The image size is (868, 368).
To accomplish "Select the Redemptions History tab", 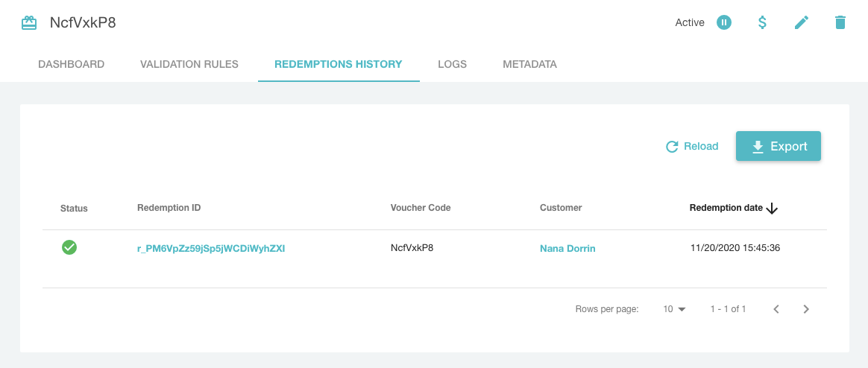I will (339, 64).
